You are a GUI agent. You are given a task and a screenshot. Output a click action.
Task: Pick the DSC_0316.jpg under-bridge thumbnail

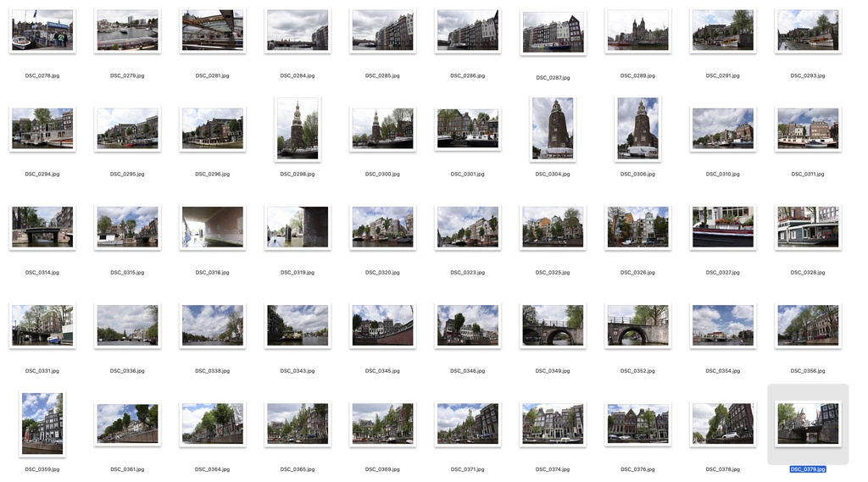[x=213, y=227]
